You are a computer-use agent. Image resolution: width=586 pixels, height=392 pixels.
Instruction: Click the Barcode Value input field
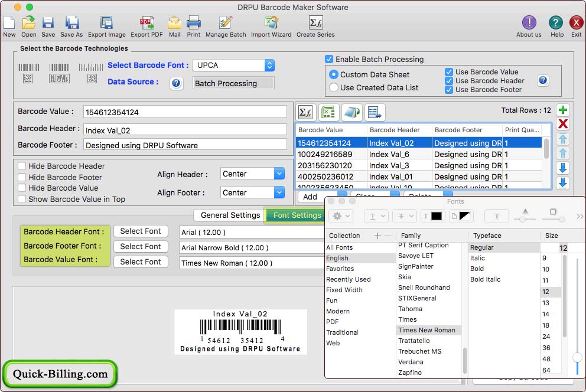(x=185, y=112)
